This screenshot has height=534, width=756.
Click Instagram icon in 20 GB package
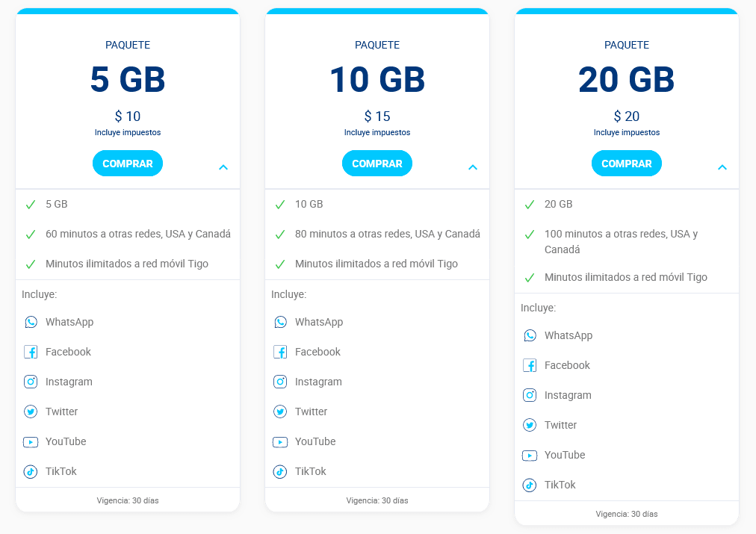tap(530, 395)
